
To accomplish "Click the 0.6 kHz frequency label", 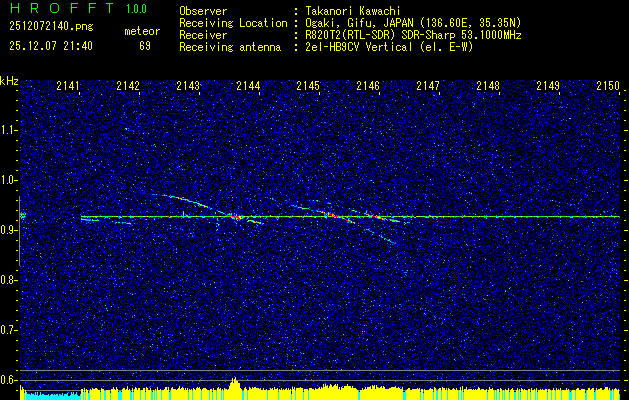I will (x=8, y=380).
